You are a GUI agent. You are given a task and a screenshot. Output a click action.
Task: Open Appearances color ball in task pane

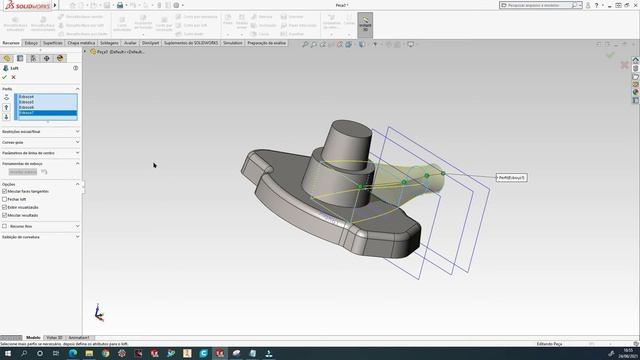[x=636, y=92]
